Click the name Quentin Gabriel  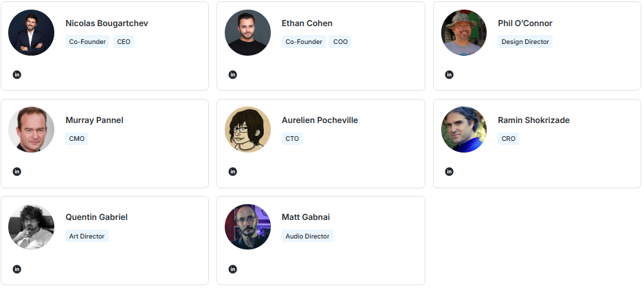click(96, 217)
